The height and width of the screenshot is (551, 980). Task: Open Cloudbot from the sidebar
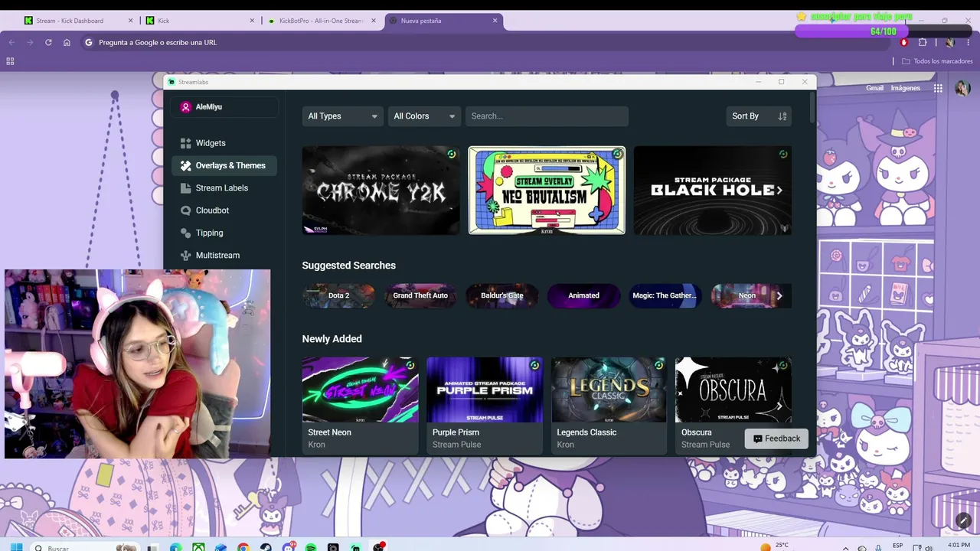224,210
